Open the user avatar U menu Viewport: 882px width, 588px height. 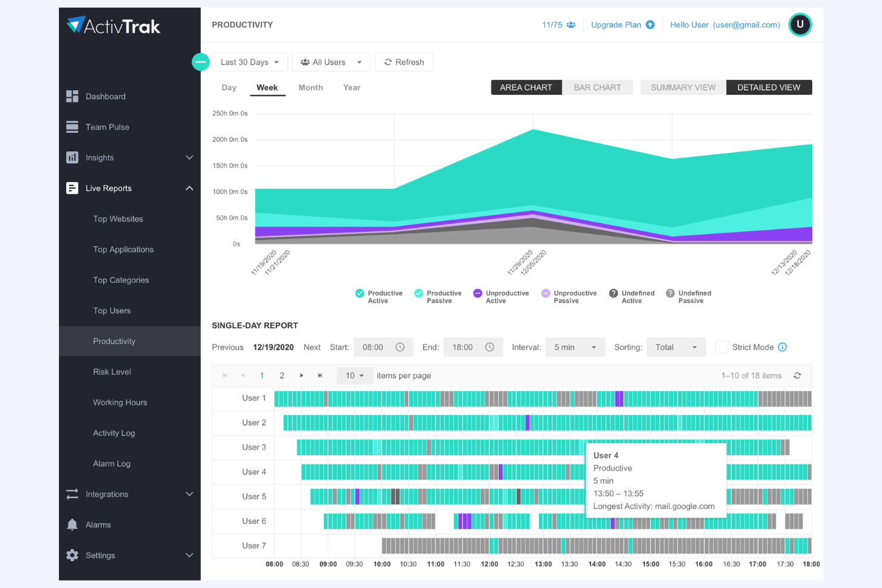(800, 24)
